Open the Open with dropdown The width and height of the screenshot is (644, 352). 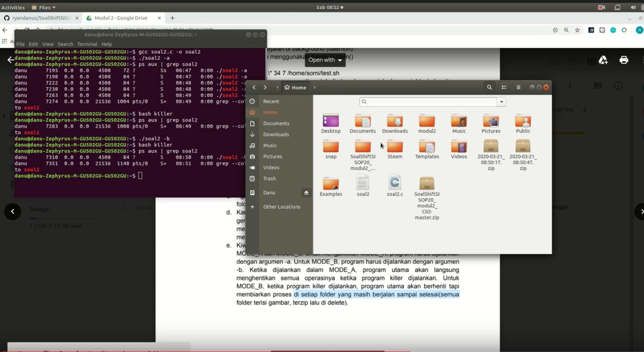(324, 60)
